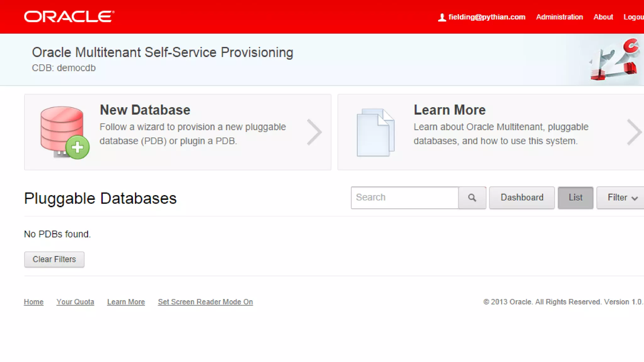Image resolution: width=644 pixels, height=362 pixels.
Task: Click Logout in the header
Action: 633,17
